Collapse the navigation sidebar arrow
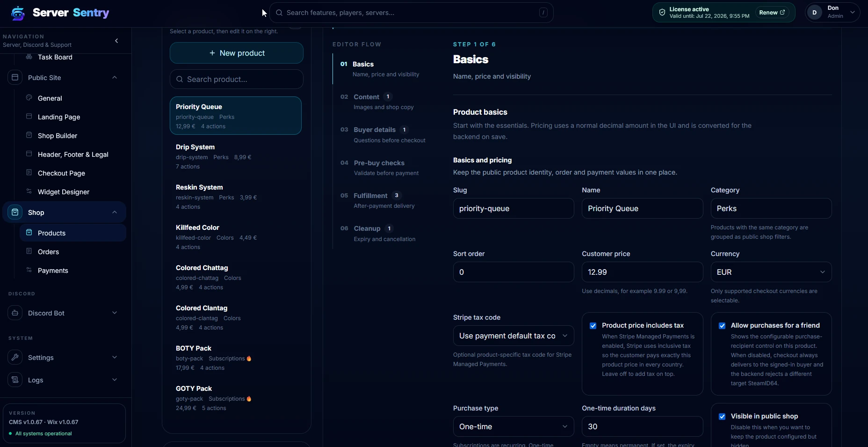This screenshot has height=447, width=868. tap(116, 41)
